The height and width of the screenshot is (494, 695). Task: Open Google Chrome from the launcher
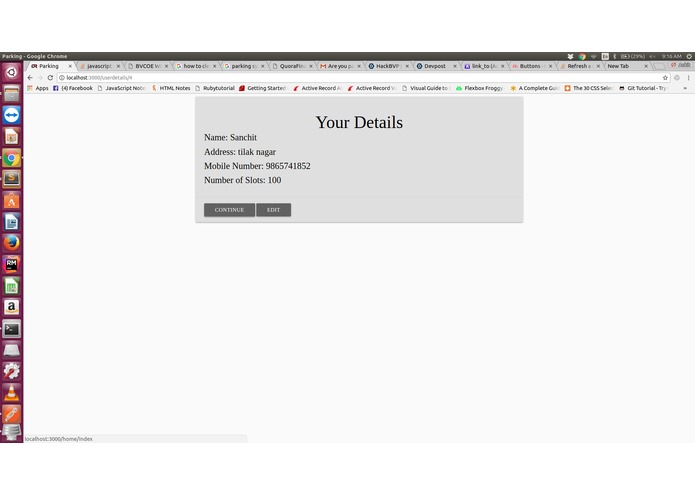(x=12, y=158)
